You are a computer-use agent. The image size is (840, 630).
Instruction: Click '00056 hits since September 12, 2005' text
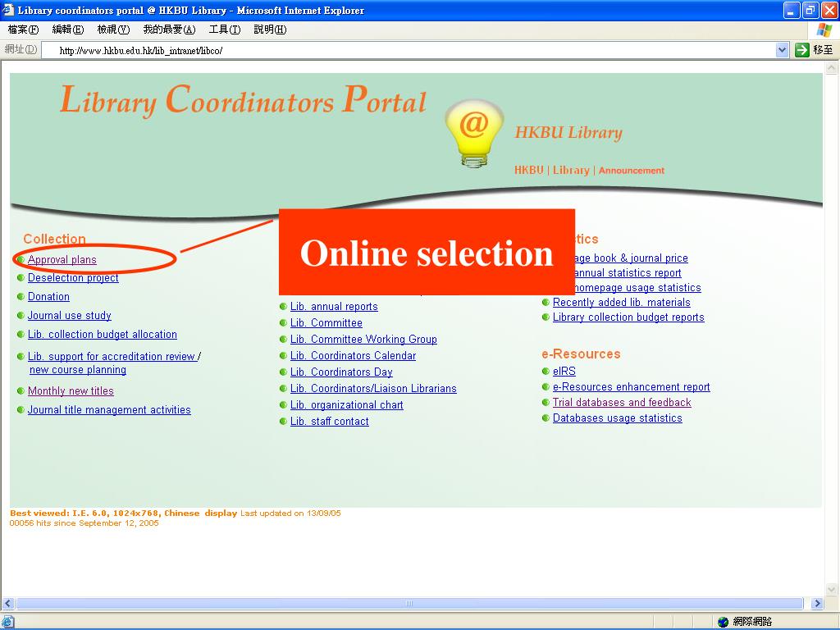pyautogui.click(x=84, y=523)
